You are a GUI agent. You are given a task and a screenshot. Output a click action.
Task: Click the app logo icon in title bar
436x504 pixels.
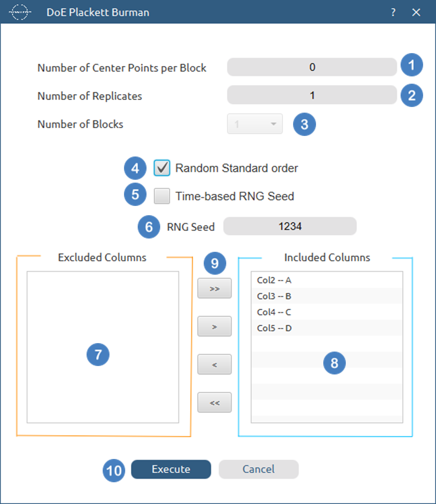pyautogui.click(x=20, y=12)
